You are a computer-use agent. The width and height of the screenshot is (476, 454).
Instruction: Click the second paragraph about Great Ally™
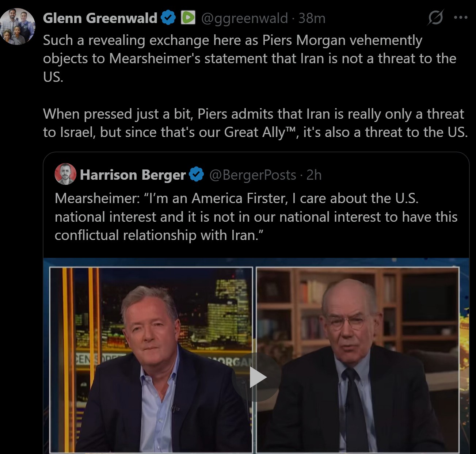(x=255, y=123)
